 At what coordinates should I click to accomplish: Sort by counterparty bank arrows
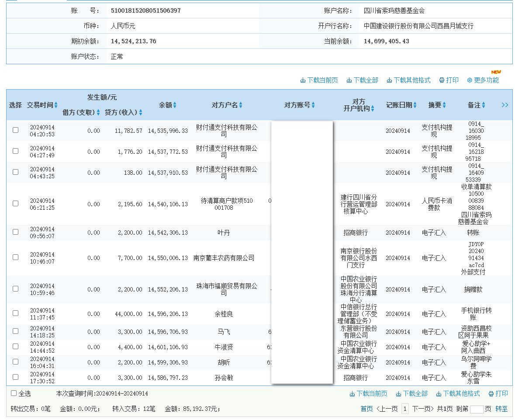pyautogui.click(x=373, y=108)
